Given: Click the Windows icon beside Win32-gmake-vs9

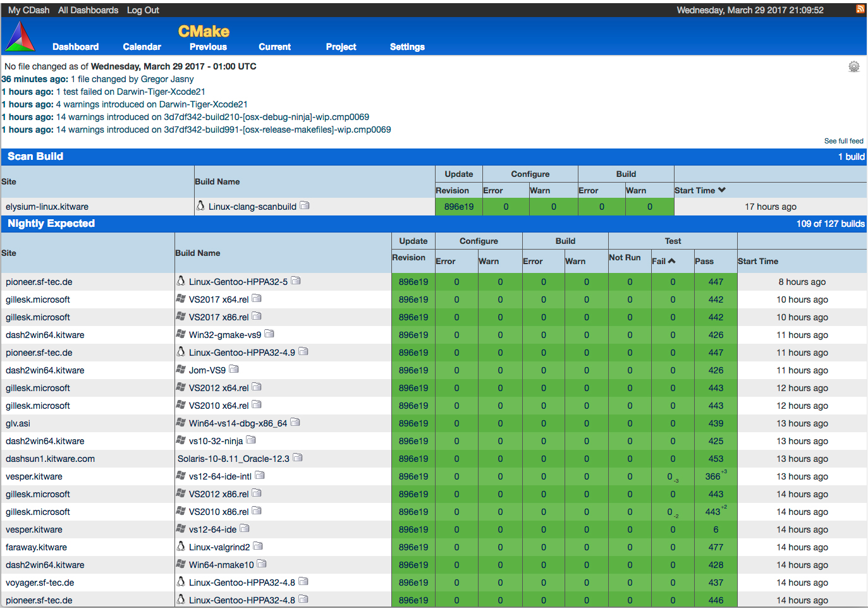Looking at the screenshot, I should point(181,334).
